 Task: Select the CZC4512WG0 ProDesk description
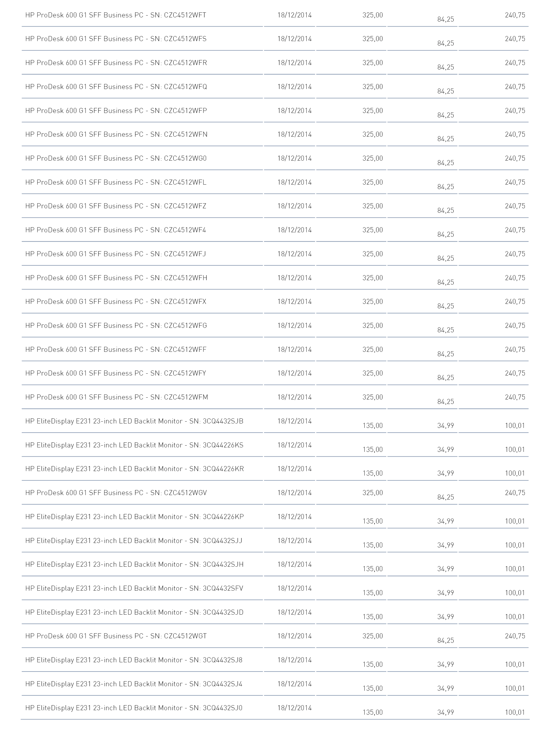(116, 159)
